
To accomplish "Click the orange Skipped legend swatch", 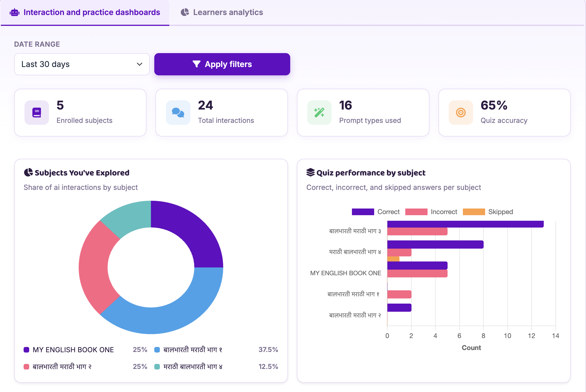I will coord(474,212).
